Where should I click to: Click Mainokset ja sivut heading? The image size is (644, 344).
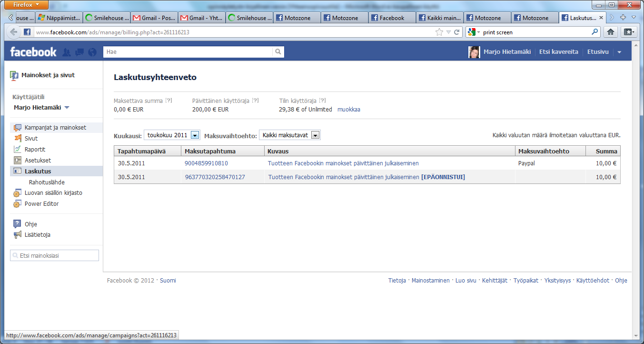click(x=48, y=75)
